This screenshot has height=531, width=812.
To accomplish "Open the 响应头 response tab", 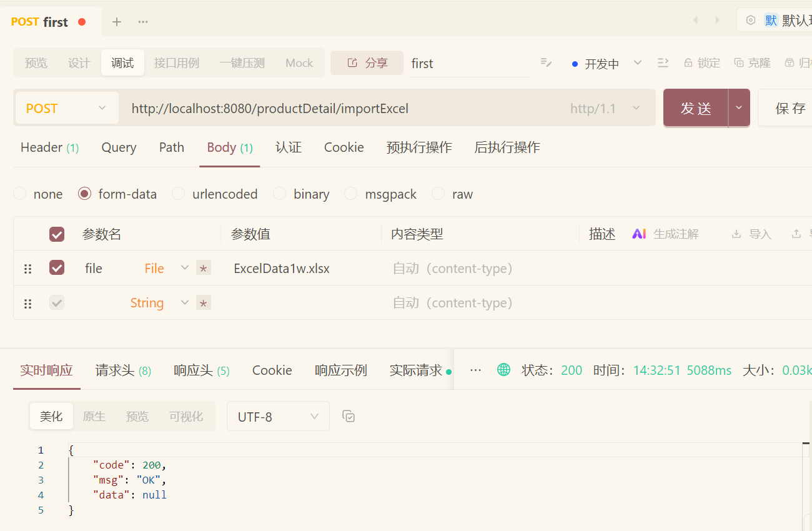I will click(x=202, y=370).
